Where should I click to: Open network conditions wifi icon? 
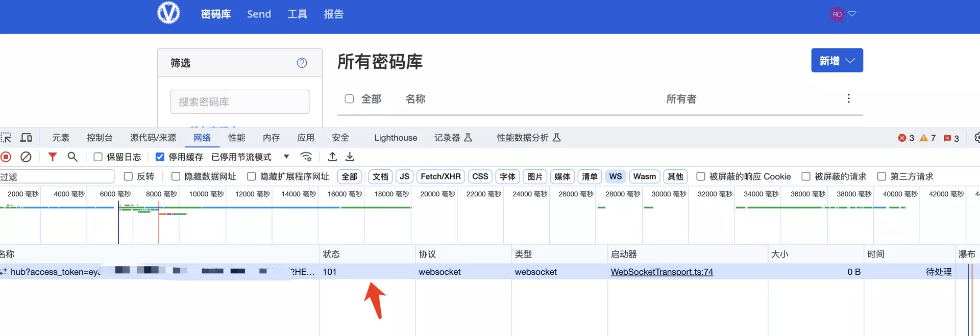coord(306,157)
